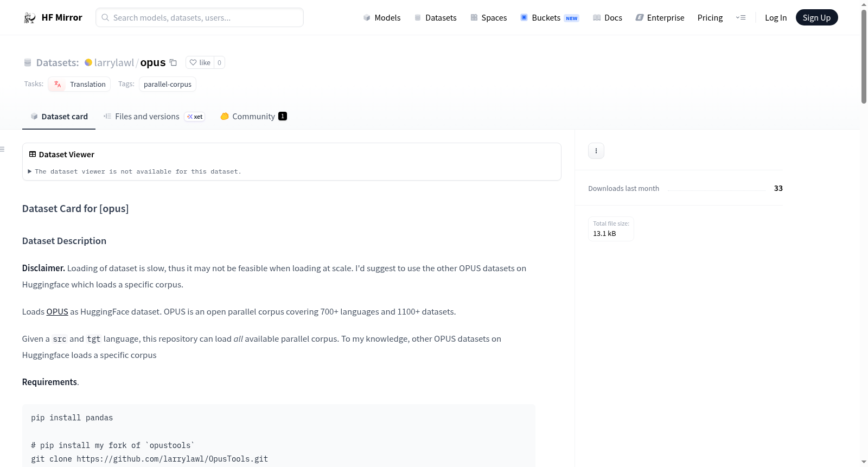This screenshot has height=467, width=868.
Task: Click the Total file size 13.1 kB box
Action: (611, 229)
